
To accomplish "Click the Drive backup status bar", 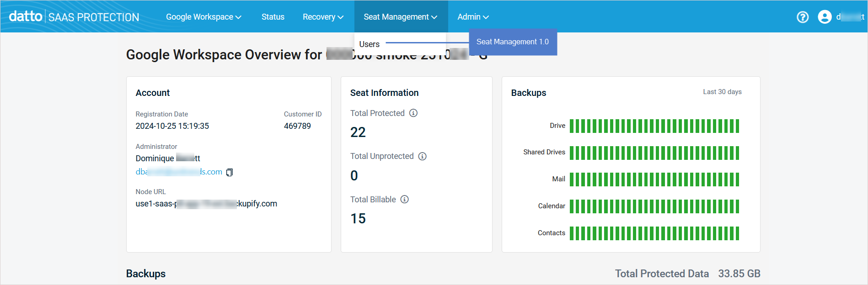I will 654,126.
